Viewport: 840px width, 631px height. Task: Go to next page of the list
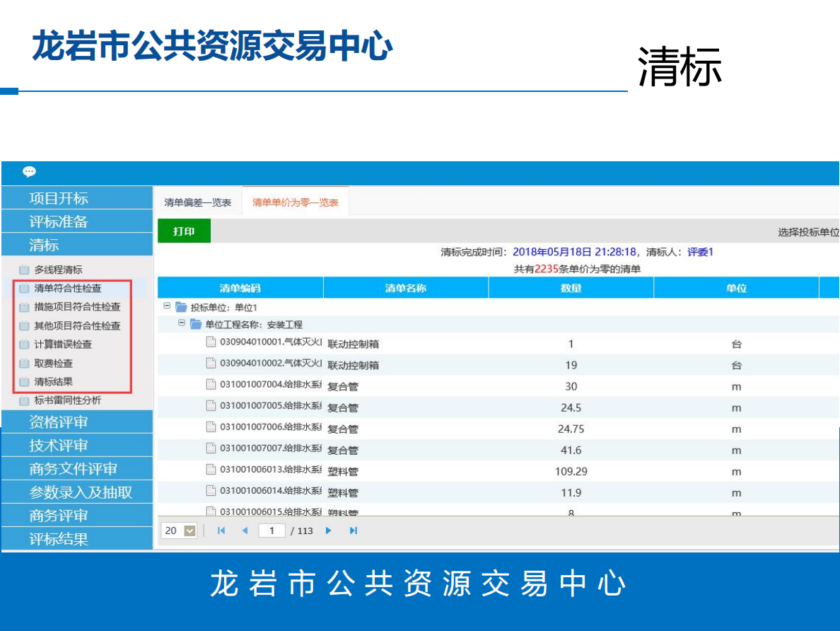(328, 531)
